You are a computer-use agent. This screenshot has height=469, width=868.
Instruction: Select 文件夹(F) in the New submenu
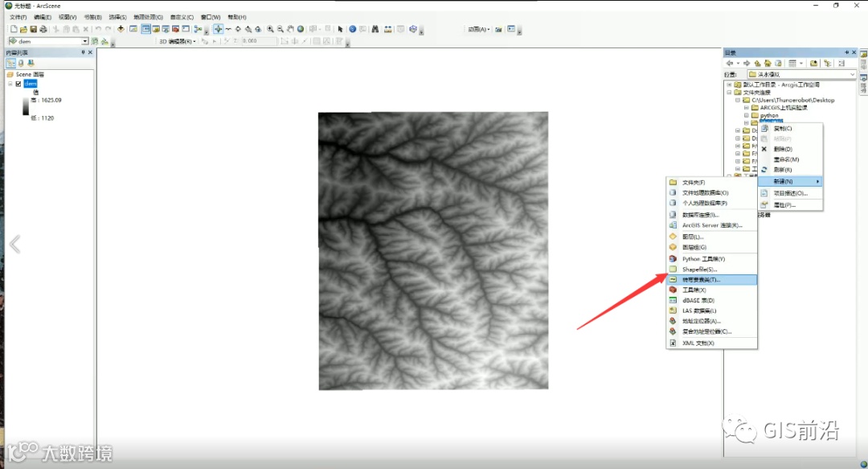[x=711, y=183]
